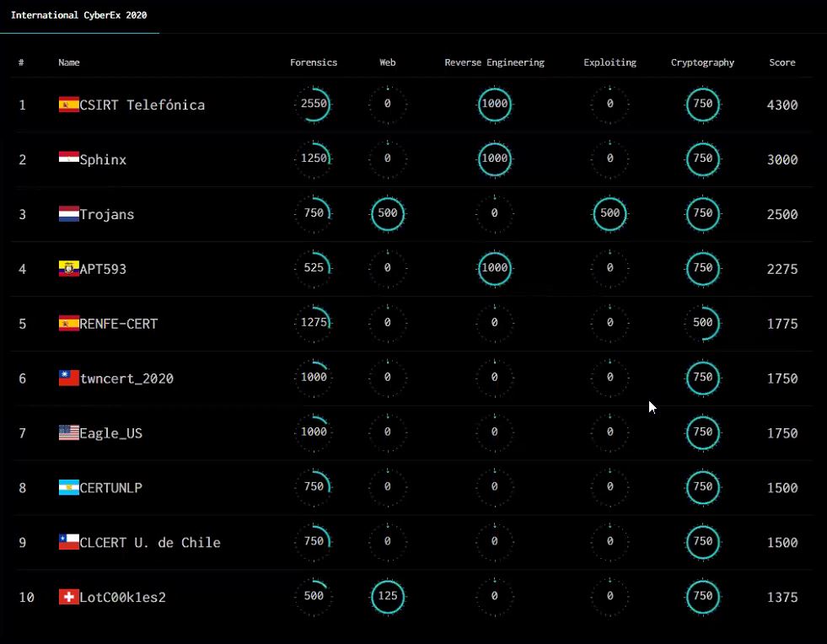827x644 pixels.
Task: Click Trojans Reverse Engineering 0 ring
Action: point(495,213)
